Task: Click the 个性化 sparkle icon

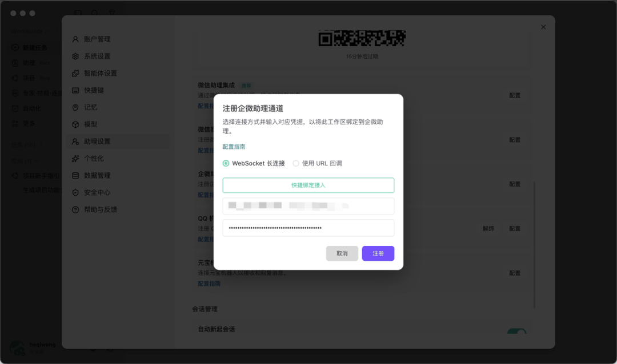Action: 75,159
